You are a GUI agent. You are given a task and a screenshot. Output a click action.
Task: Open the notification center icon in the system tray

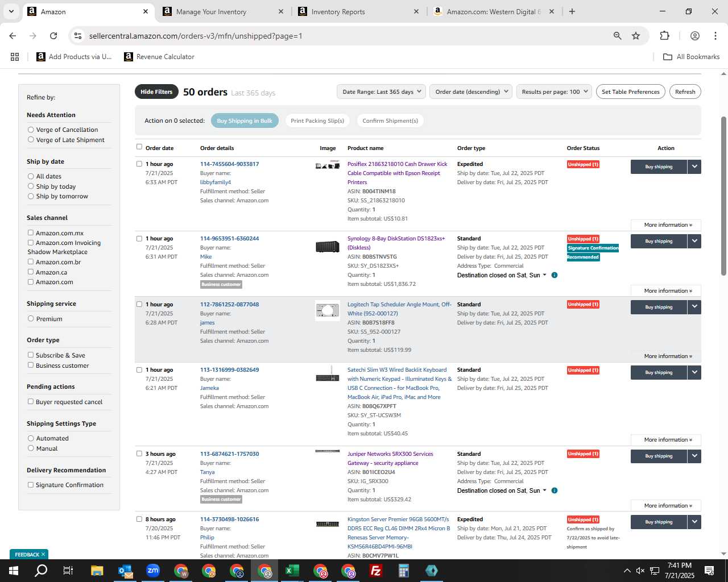pos(709,571)
